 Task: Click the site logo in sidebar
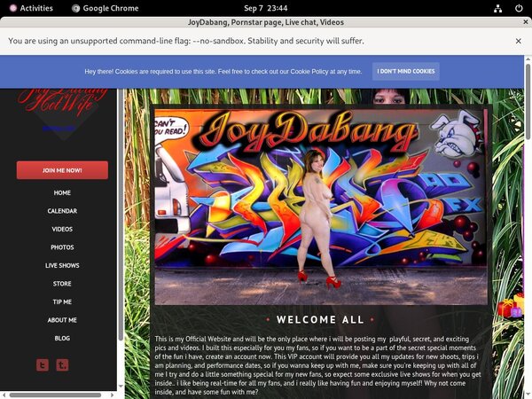tap(60, 106)
